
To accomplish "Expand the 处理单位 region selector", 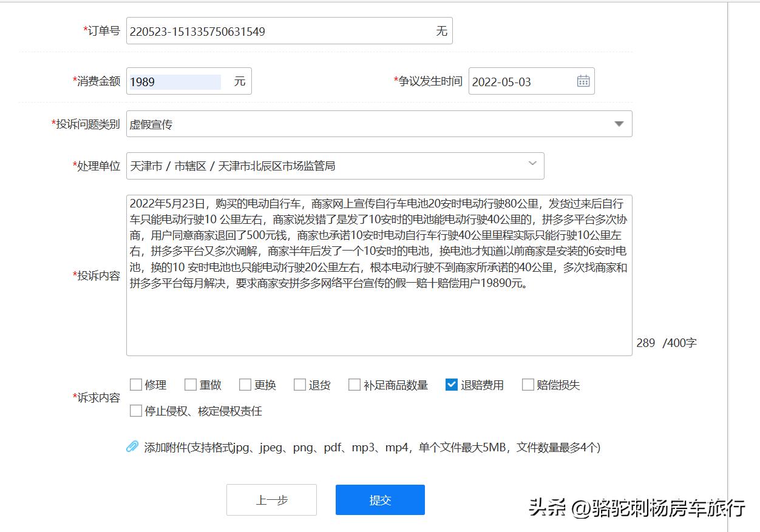I will (x=532, y=164).
